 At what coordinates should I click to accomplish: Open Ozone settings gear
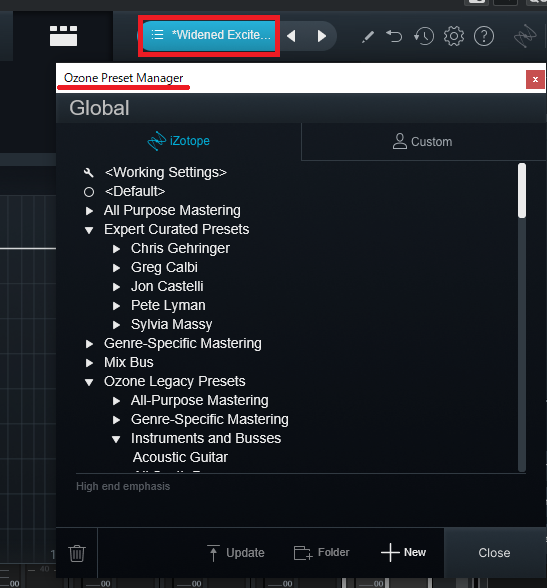(x=454, y=36)
